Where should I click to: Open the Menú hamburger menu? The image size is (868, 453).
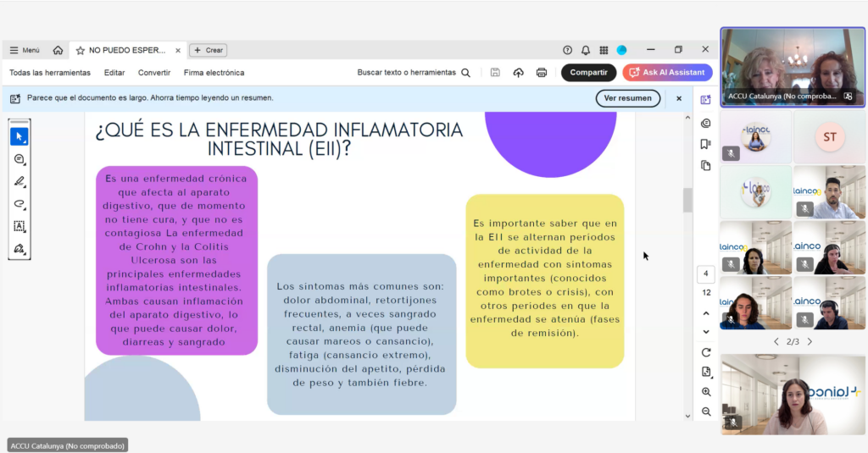(x=25, y=50)
